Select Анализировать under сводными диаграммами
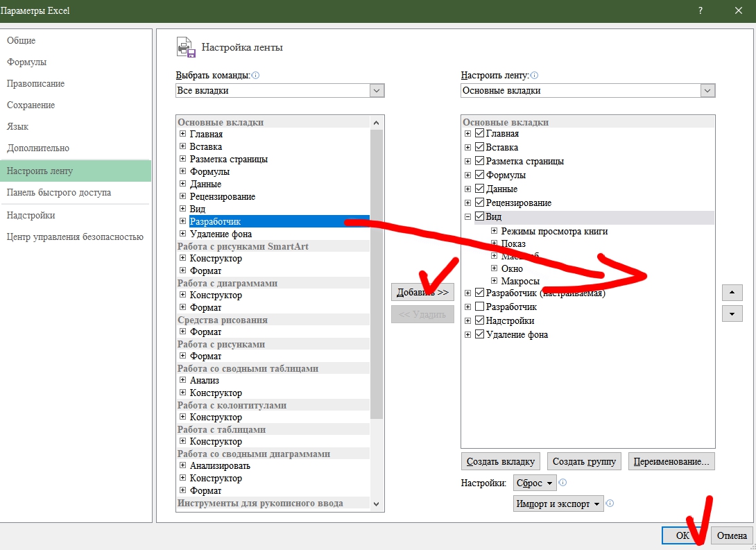756x550 pixels. (x=220, y=465)
